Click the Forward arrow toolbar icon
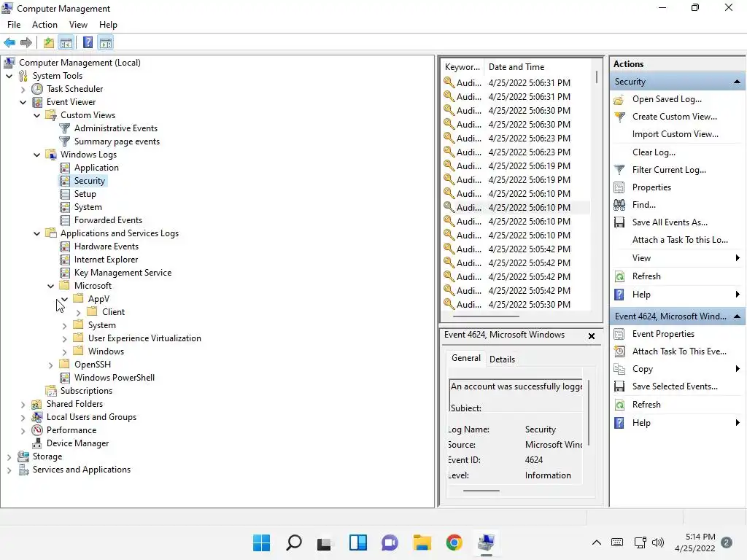Viewport: 747px width, 560px height. tap(26, 43)
